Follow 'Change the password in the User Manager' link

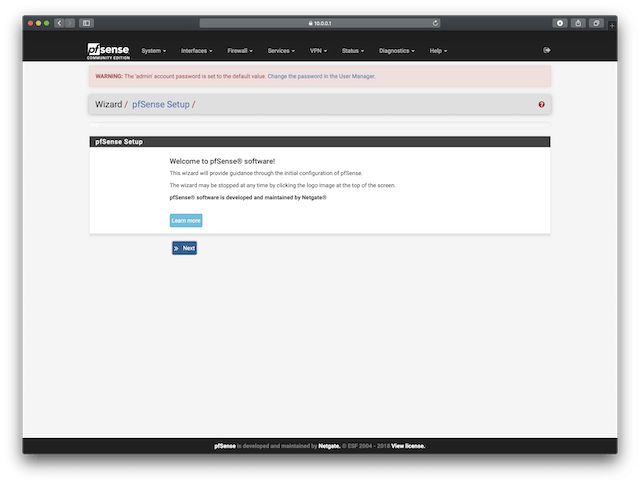pos(321,76)
